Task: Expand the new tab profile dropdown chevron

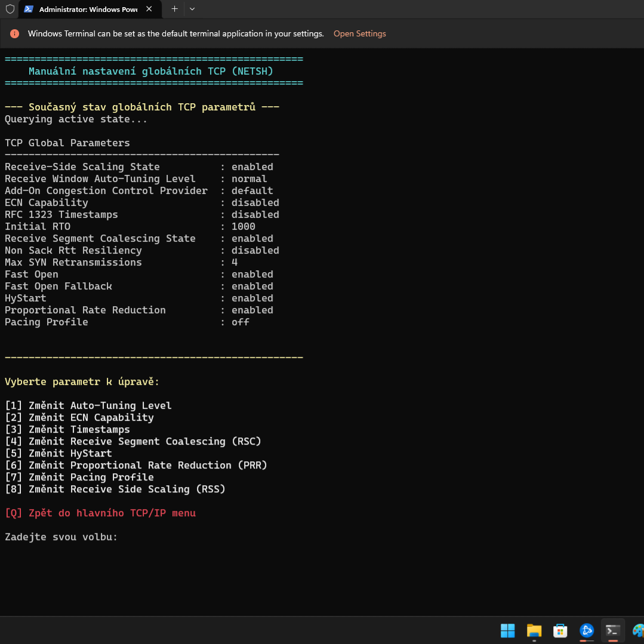Action: (x=192, y=10)
